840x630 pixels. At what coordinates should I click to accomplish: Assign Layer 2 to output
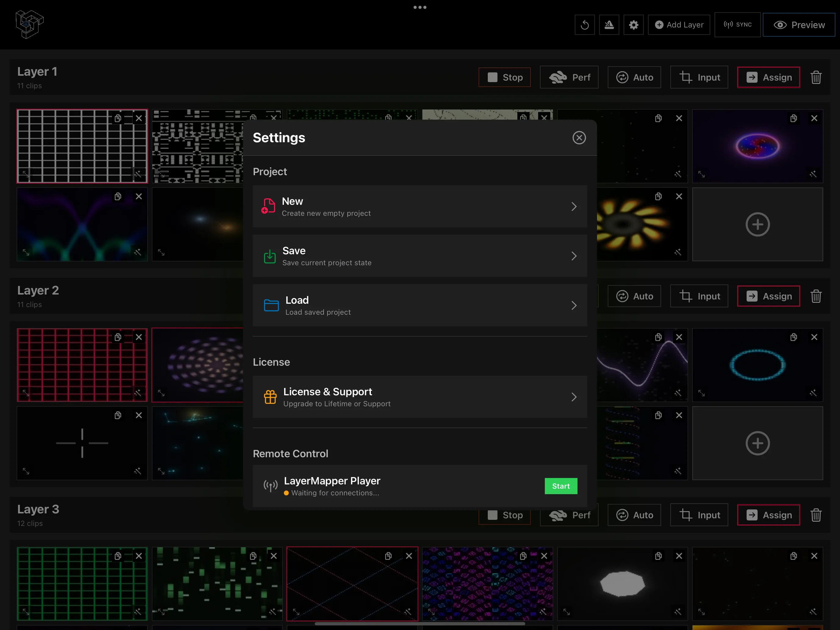click(769, 296)
